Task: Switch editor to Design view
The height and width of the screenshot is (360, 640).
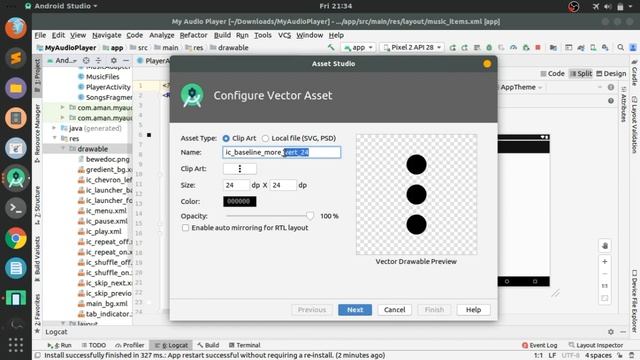Action: 611,73
